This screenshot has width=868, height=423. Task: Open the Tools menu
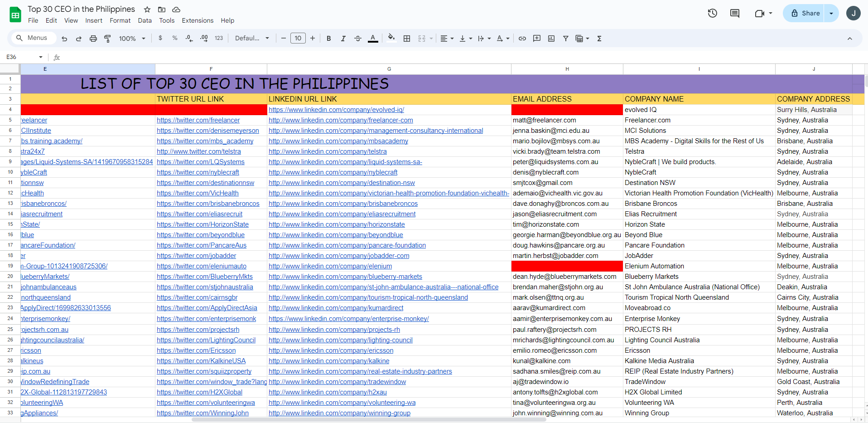click(167, 20)
